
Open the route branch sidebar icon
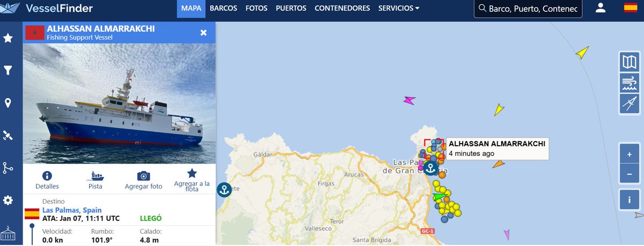coord(8,168)
